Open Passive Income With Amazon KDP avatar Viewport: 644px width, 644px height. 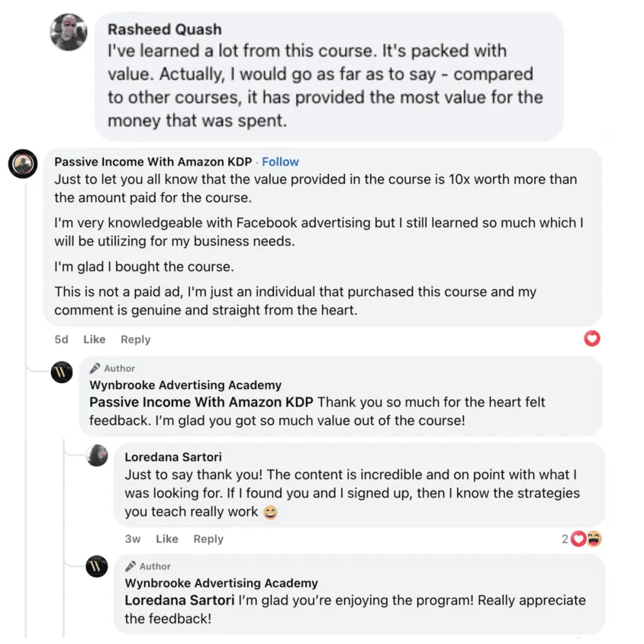pyautogui.click(x=23, y=164)
